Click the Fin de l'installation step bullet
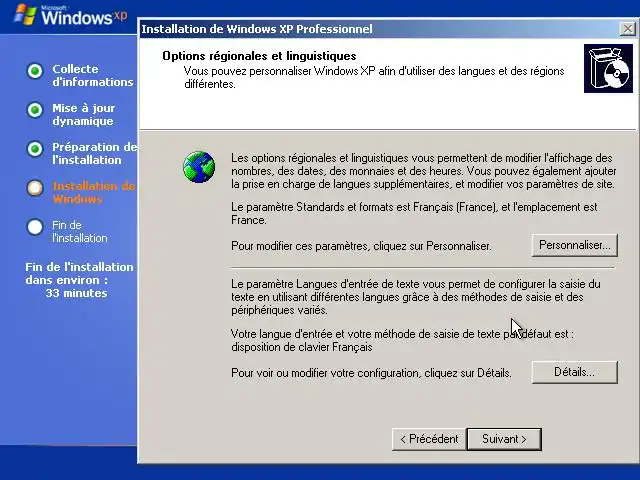640x480 pixels. [x=35, y=227]
